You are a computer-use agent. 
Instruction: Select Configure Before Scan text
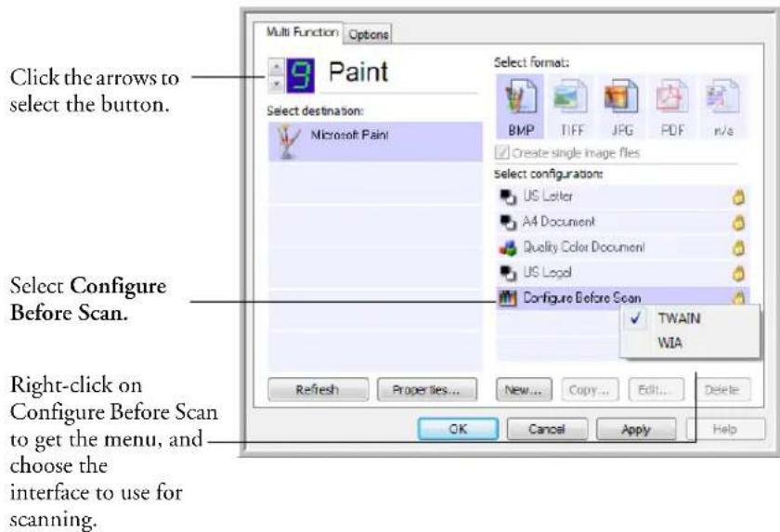point(582,298)
